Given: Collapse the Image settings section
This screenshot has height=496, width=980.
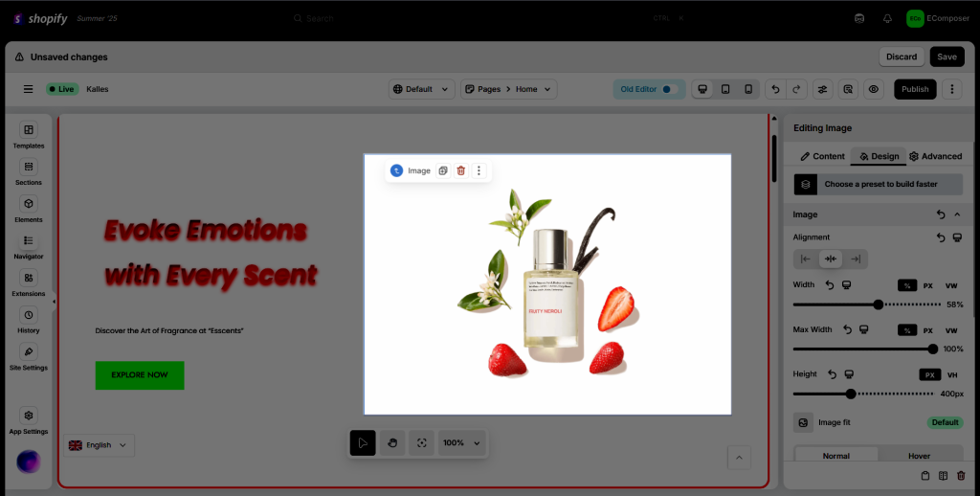Looking at the screenshot, I should (957, 214).
